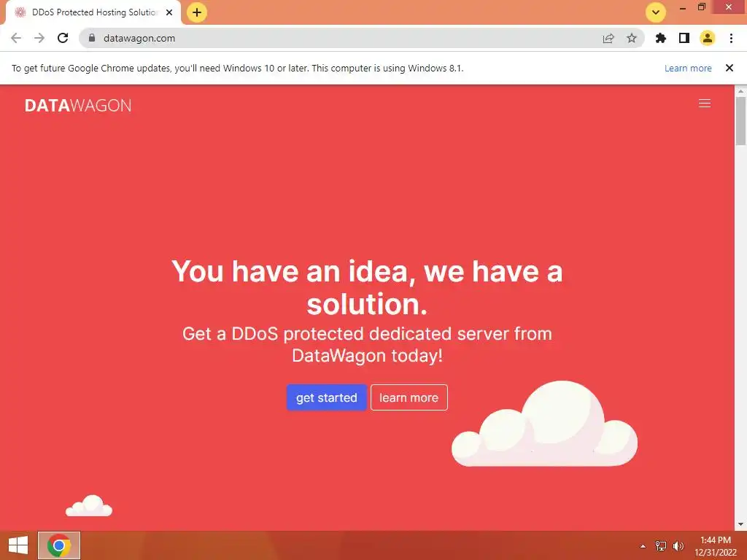Open the Chrome side panel
The width and height of the screenshot is (747, 560).
(684, 38)
